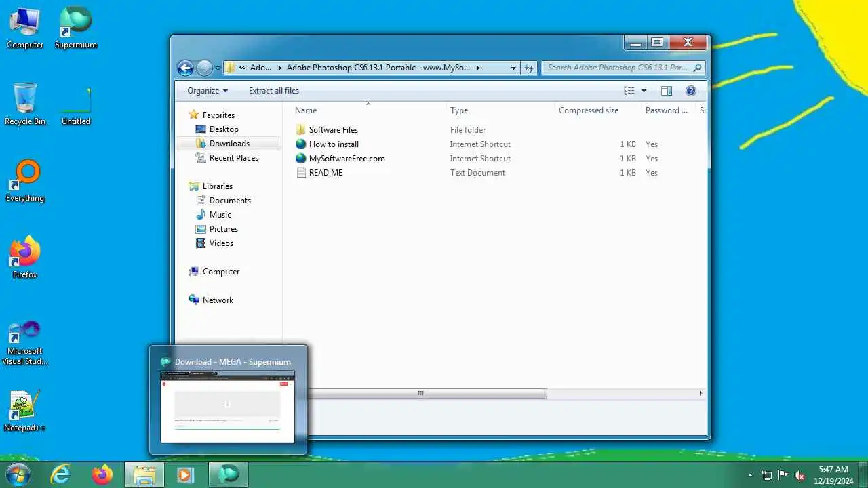This screenshot has width=868, height=488.
Task: Open the Supermium desktop shortcut
Action: click(x=75, y=28)
